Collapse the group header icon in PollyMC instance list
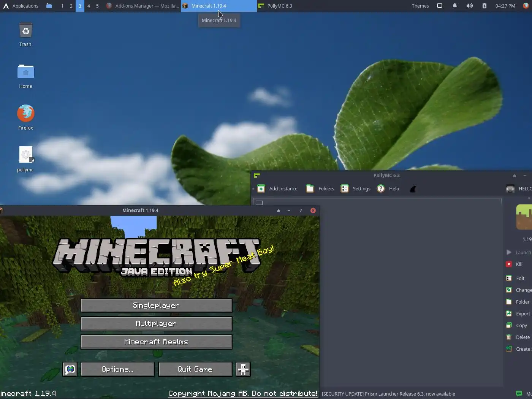This screenshot has width=532, height=399. tap(259, 203)
